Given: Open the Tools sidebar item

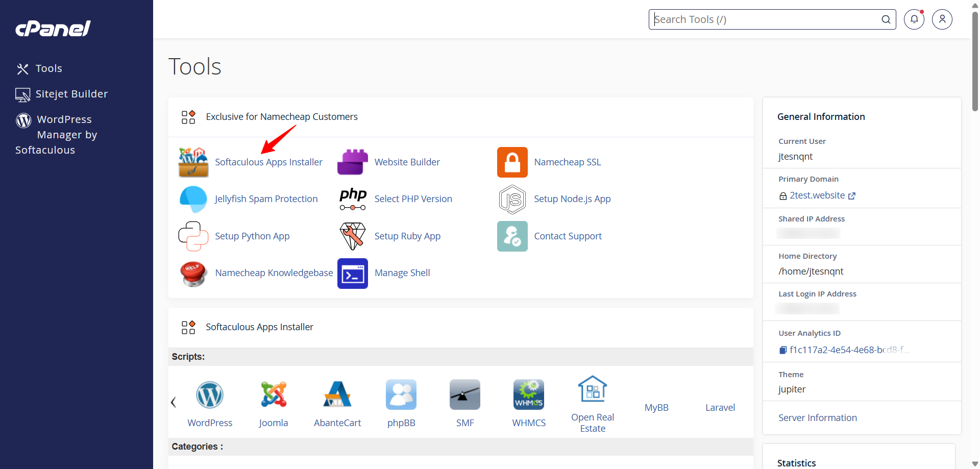Looking at the screenshot, I should click(39, 68).
